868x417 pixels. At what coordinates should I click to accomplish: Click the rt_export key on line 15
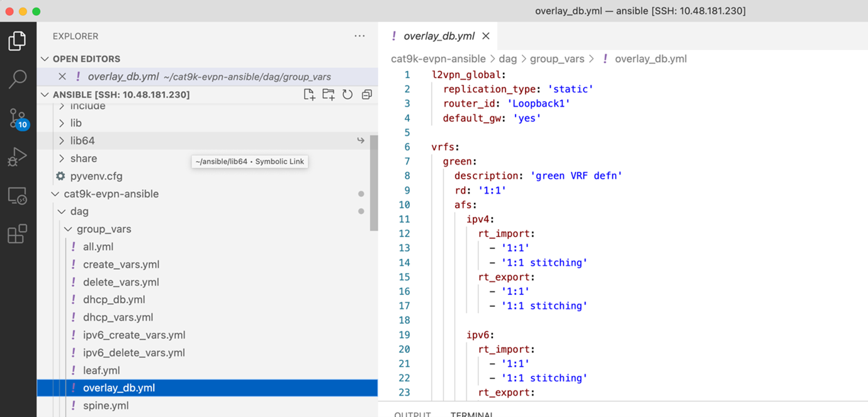tap(504, 277)
